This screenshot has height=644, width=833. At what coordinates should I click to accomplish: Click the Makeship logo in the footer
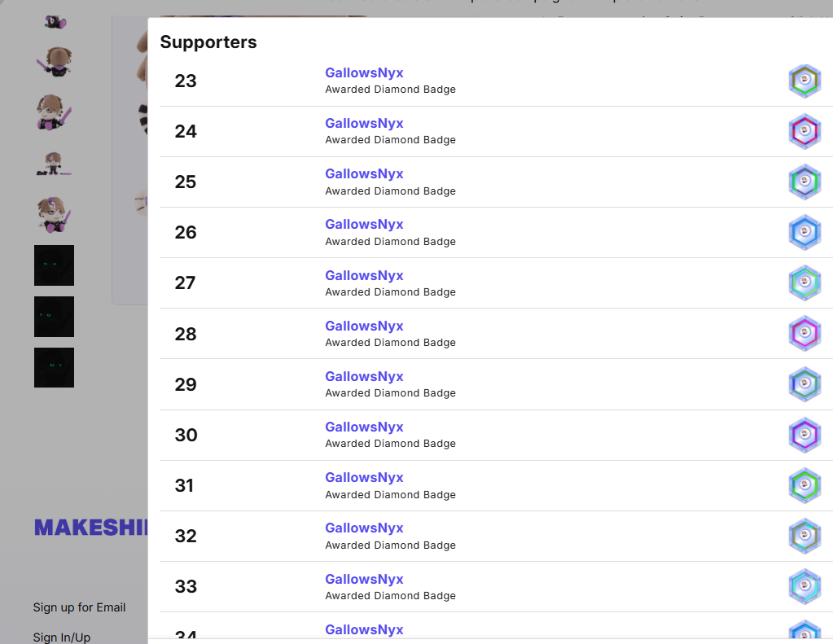(90, 528)
